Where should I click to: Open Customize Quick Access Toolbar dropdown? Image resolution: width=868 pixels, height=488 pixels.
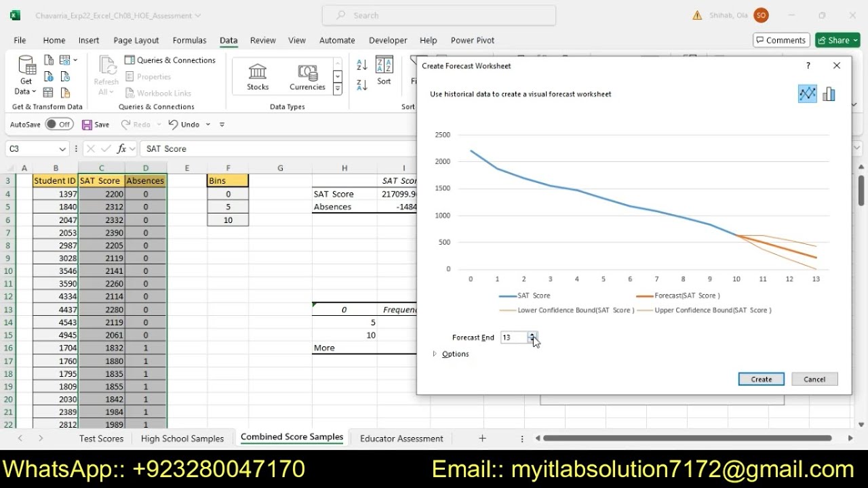coord(222,125)
